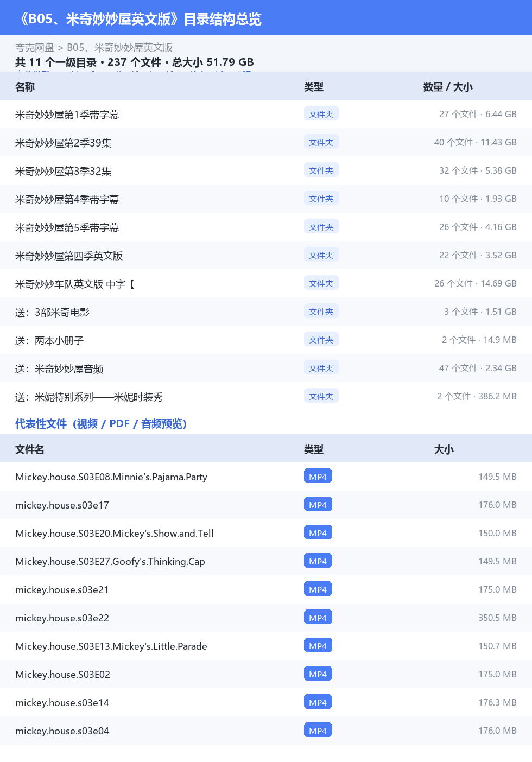Click the 文件夹 tag of 送：两本小册子
This screenshot has width=532, height=762.
(x=321, y=339)
